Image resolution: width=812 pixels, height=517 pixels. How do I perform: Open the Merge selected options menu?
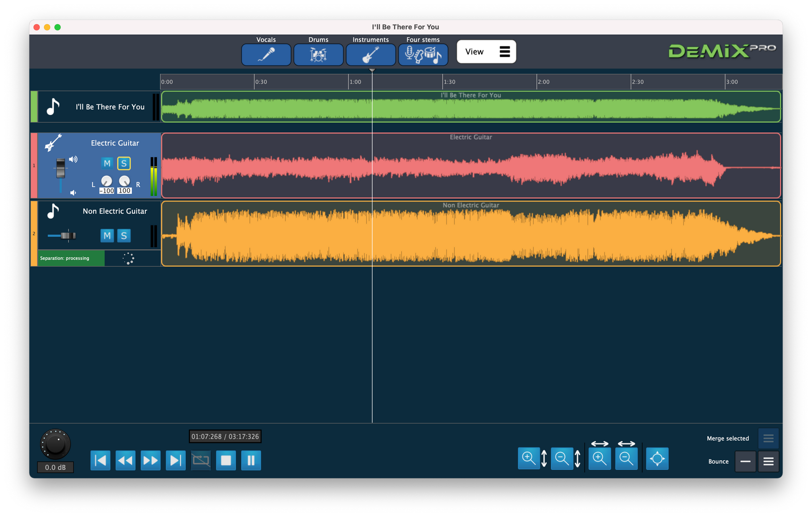coord(768,438)
